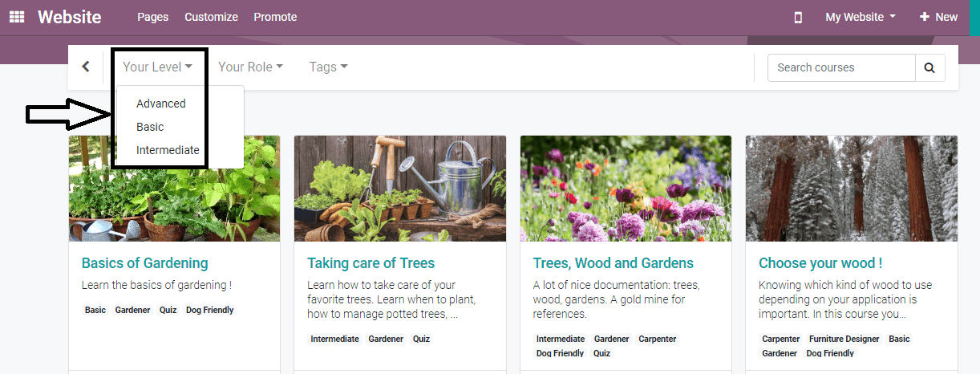Click the plus New button
Screen dimensions: 980x374
click(x=938, y=17)
